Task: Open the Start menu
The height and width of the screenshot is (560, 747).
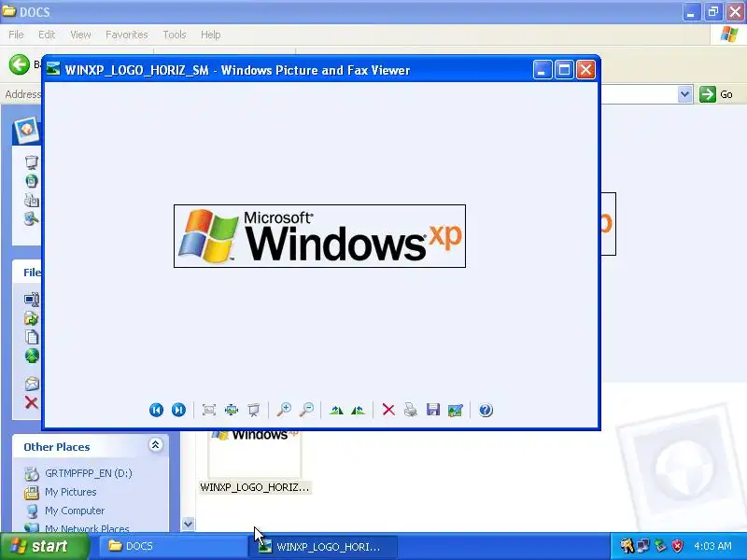Action: tap(45, 546)
